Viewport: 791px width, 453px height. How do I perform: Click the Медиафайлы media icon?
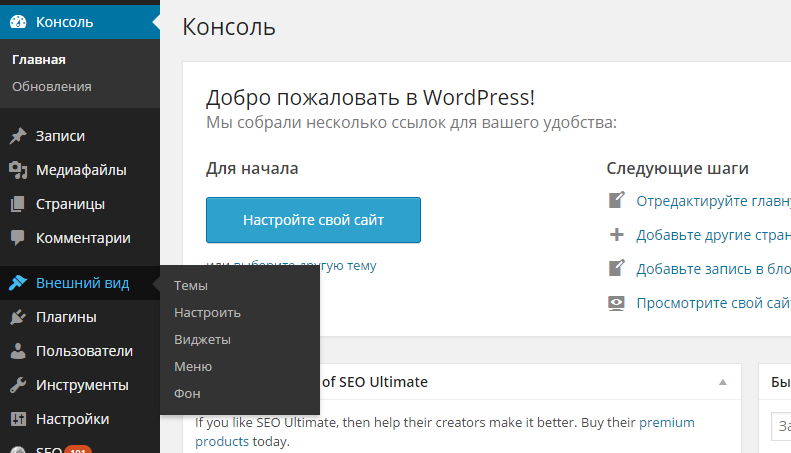pyautogui.click(x=18, y=170)
